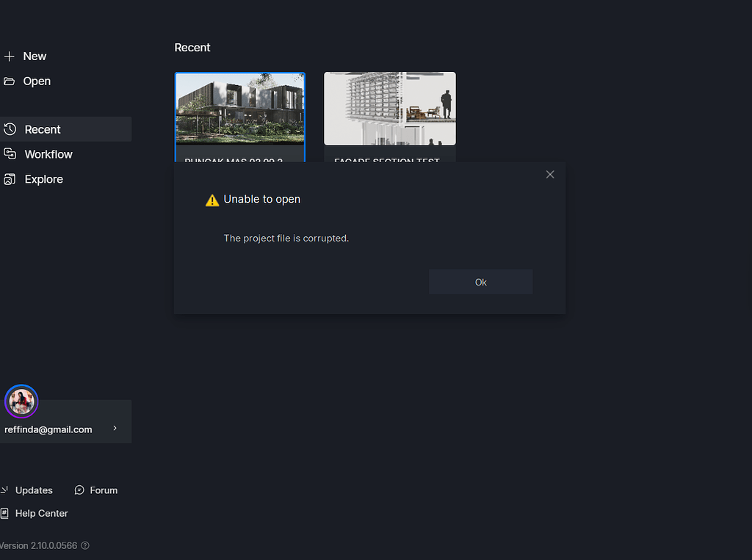Click the question mark beside the version number
The height and width of the screenshot is (560, 752).
coord(85,545)
